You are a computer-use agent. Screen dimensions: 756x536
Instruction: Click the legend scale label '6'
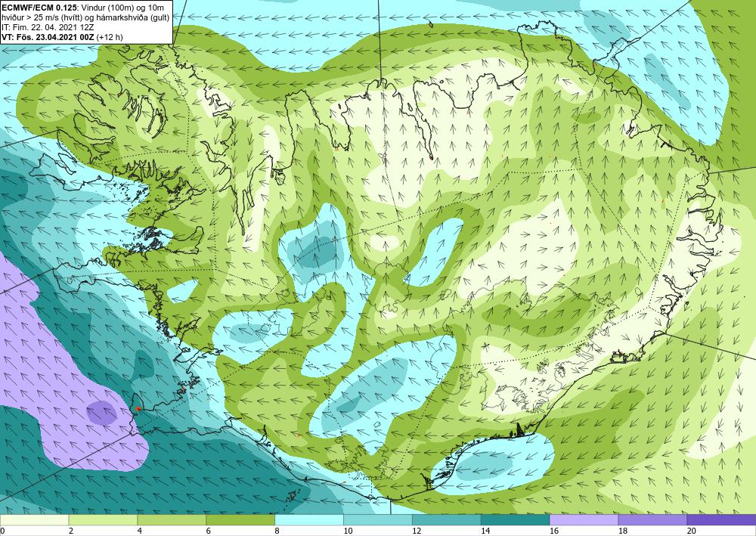tap(209, 531)
